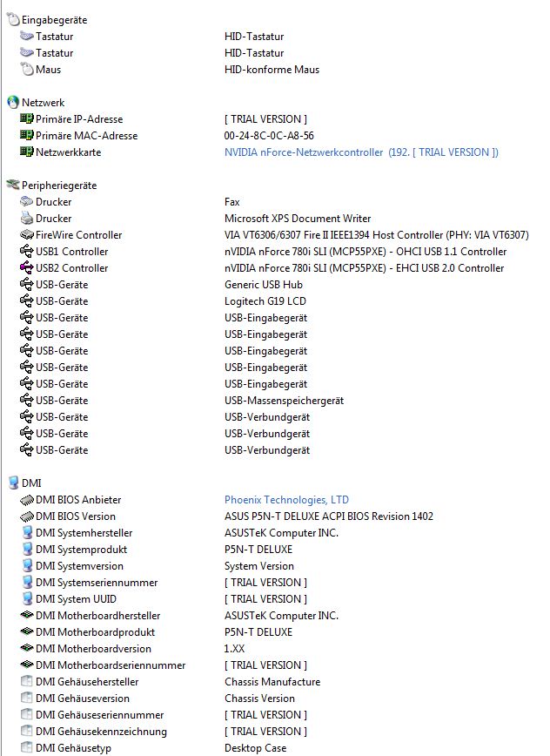Image resolution: width=550 pixels, height=756 pixels.
Task: Click the Primäre IP-Adresse network card icon
Action: [x=26, y=118]
